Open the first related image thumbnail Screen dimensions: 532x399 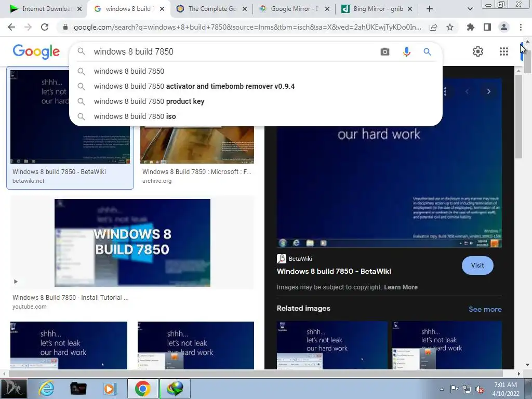coord(332,345)
